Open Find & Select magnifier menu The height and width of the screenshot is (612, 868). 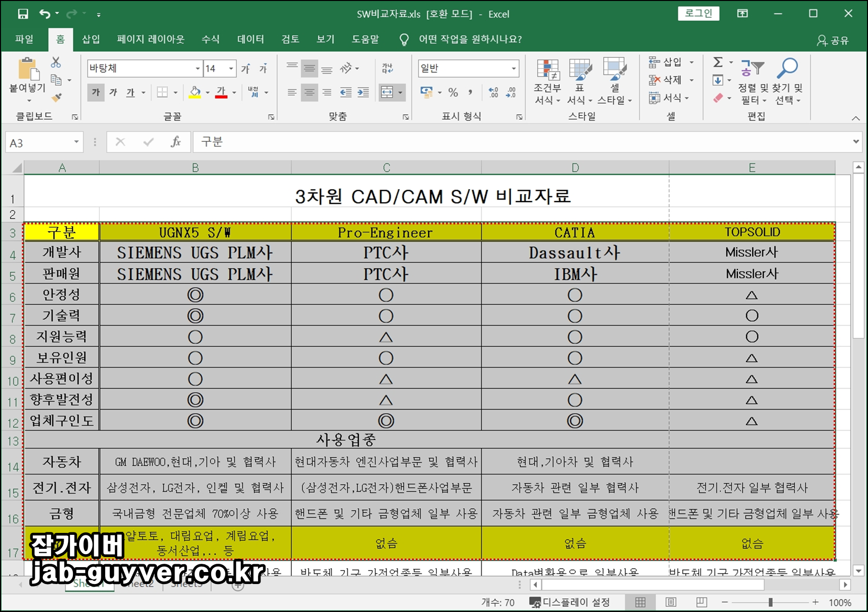pos(788,82)
